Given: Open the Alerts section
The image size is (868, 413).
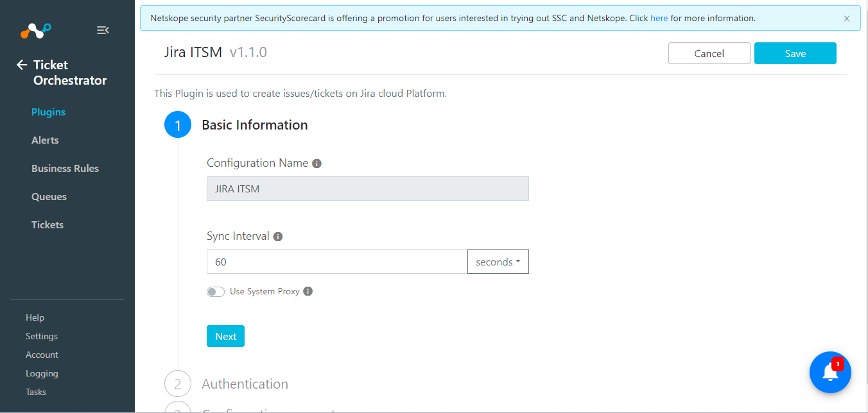Looking at the screenshot, I should pos(45,140).
